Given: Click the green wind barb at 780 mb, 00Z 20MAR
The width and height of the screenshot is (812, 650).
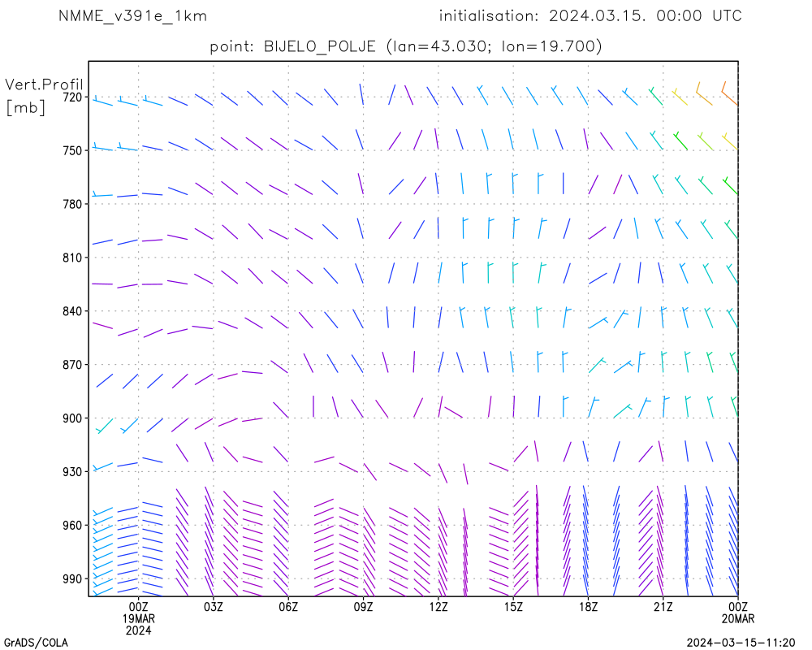Looking at the screenshot, I should (x=731, y=185).
